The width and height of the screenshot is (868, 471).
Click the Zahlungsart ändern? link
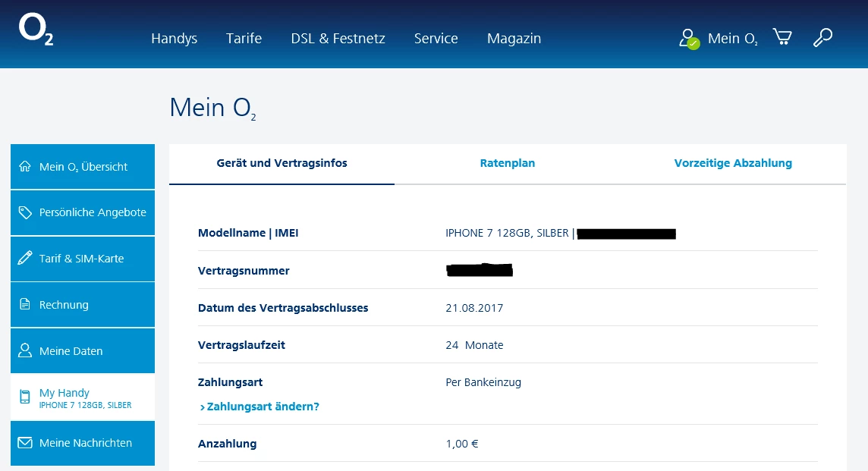pos(263,407)
